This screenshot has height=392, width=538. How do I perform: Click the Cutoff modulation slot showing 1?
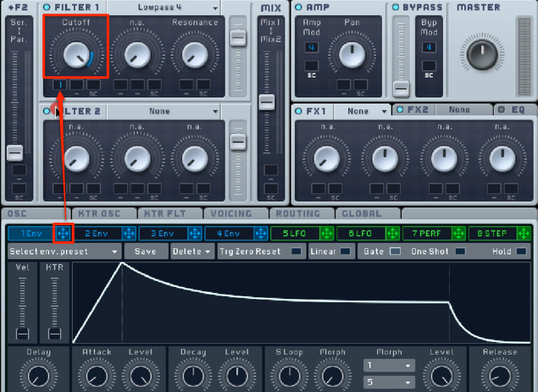(59, 85)
